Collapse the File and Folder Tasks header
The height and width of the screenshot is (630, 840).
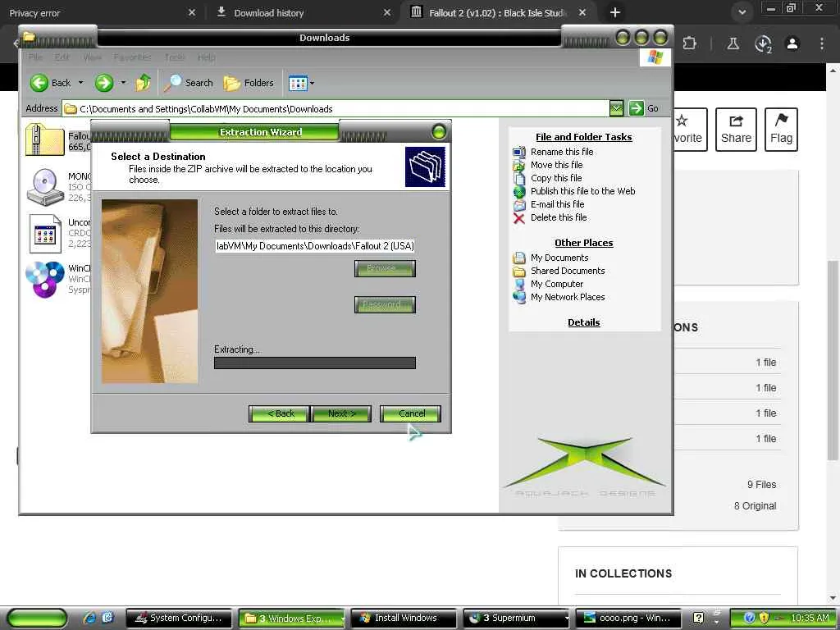[x=583, y=137]
